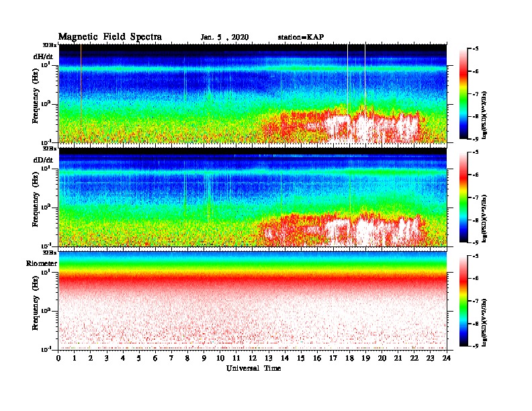Click white vertical line at 18 UT in dH/dt panel
The width and height of the screenshot is (532, 411).
[348, 80]
